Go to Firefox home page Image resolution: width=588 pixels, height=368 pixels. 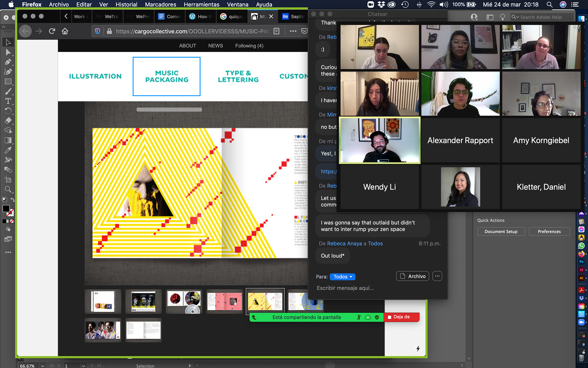click(x=65, y=31)
